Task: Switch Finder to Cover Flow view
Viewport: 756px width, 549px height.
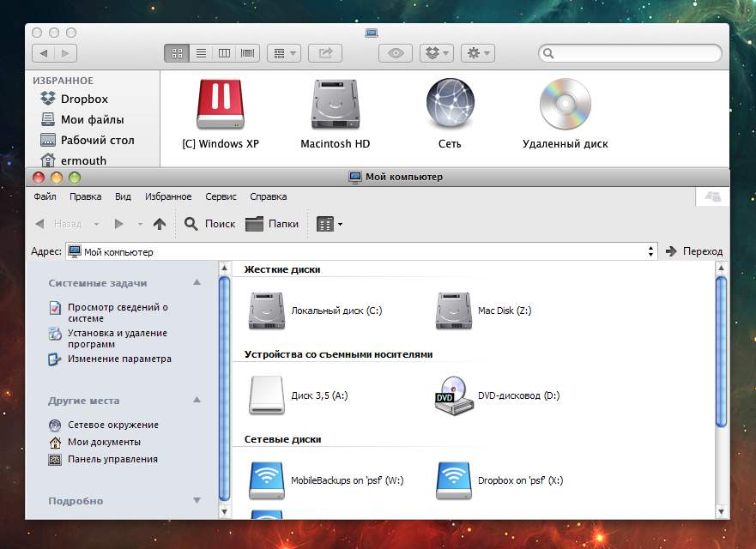Action: click(248, 53)
